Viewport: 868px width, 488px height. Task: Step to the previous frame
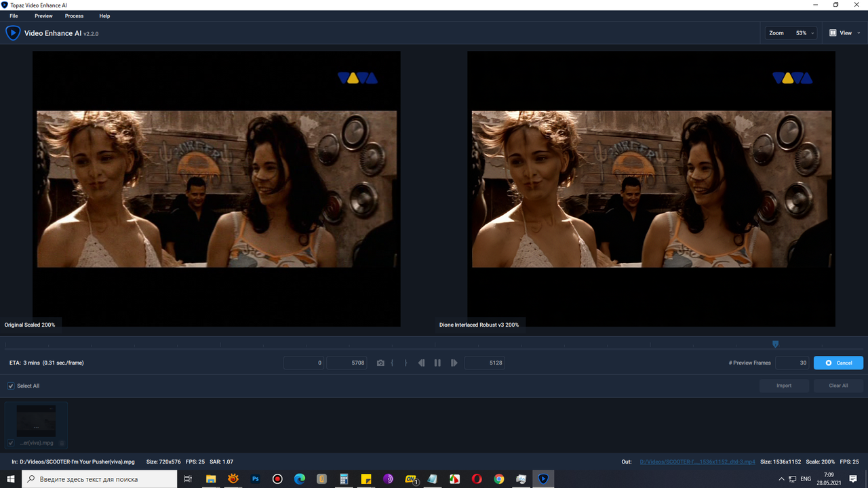click(421, 363)
